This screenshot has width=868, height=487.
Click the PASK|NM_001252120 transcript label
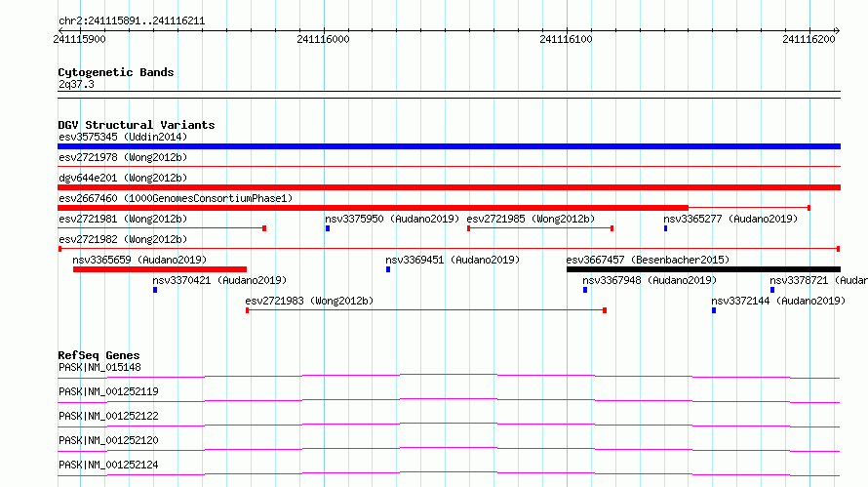click(x=108, y=440)
